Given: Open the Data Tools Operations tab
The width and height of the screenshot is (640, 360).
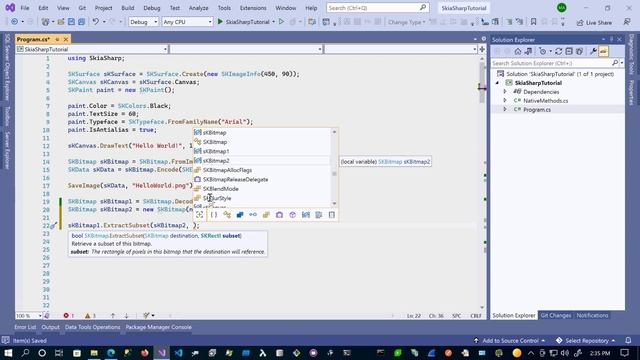Looking at the screenshot, I should pyautogui.click(x=93, y=327).
